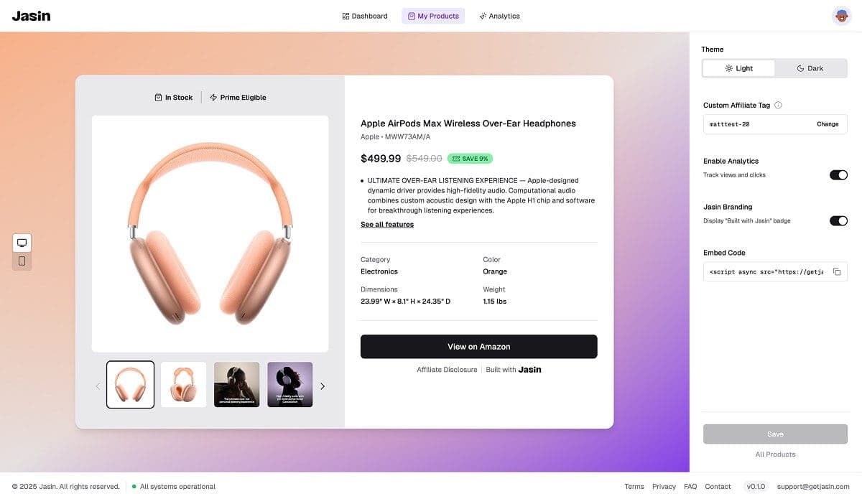Select the Dark theme option
The width and height of the screenshot is (862, 504).
click(810, 68)
